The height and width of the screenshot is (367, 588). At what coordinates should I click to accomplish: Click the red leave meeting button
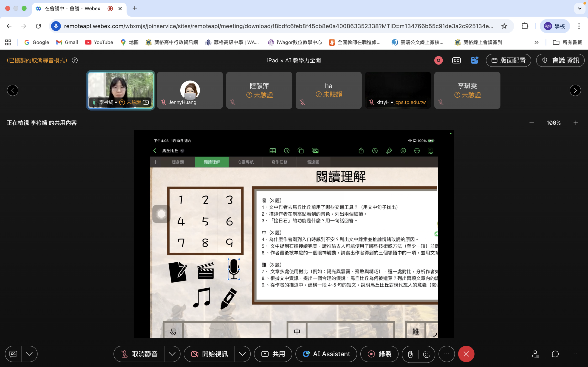466,354
